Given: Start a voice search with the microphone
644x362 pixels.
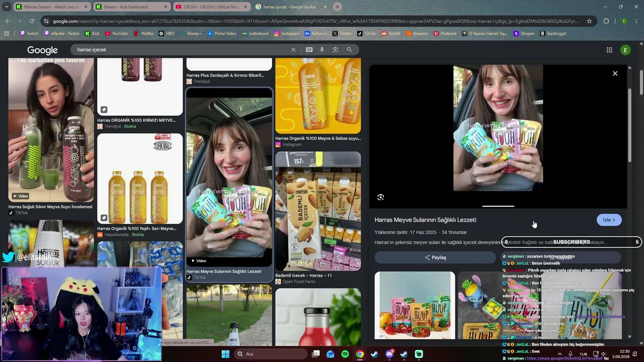Looking at the screenshot, I should (323, 50).
